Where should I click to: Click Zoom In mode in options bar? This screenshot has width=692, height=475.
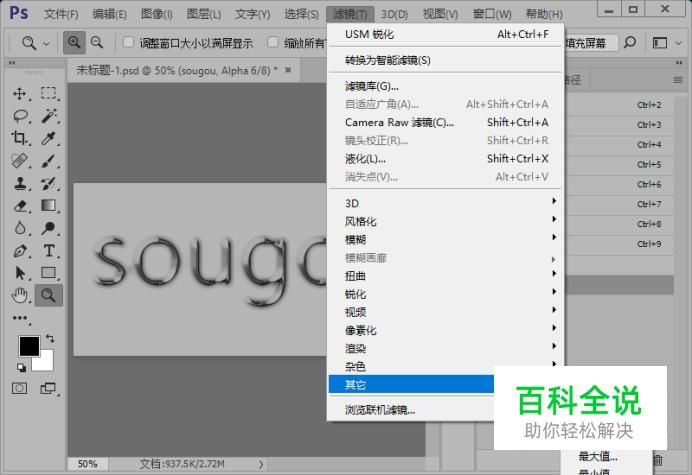coord(74,43)
